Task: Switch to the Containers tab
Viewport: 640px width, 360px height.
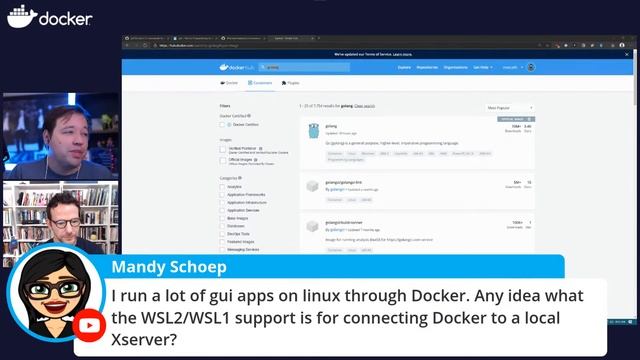Action: pyautogui.click(x=260, y=83)
